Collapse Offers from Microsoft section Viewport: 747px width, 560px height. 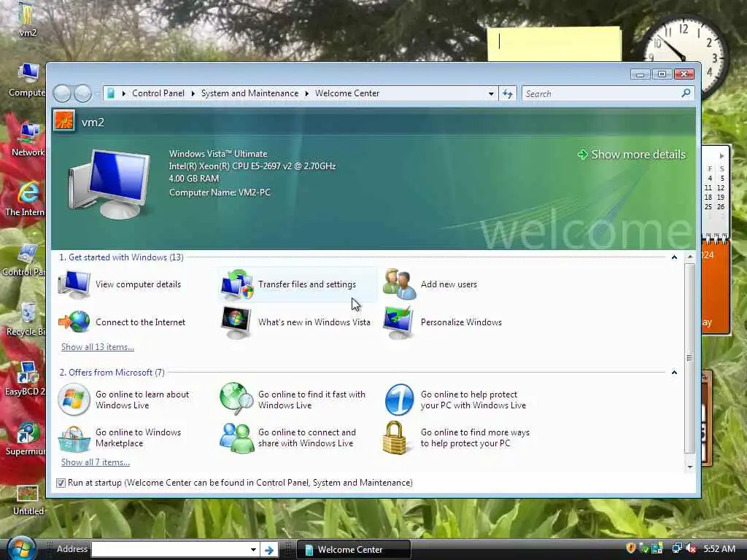pos(674,373)
